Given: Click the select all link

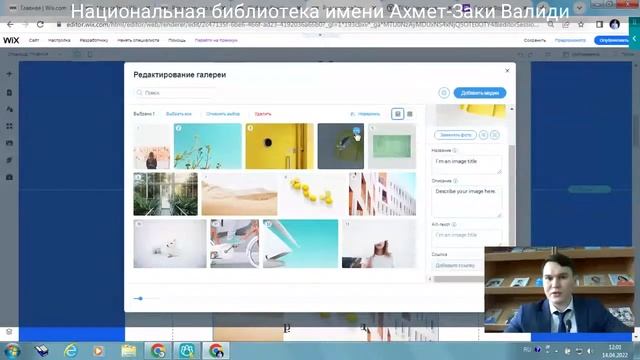Looking at the screenshot, I should [x=179, y=114].
